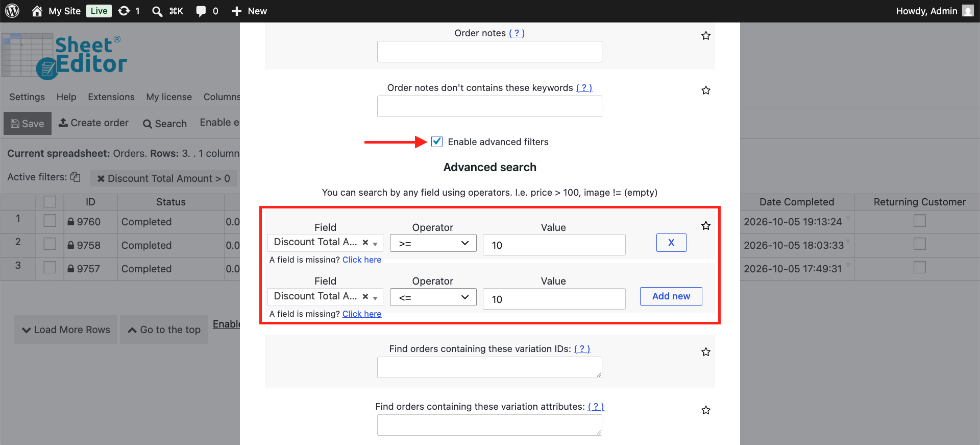Click the WordPress logo icon

pos(12,11)
